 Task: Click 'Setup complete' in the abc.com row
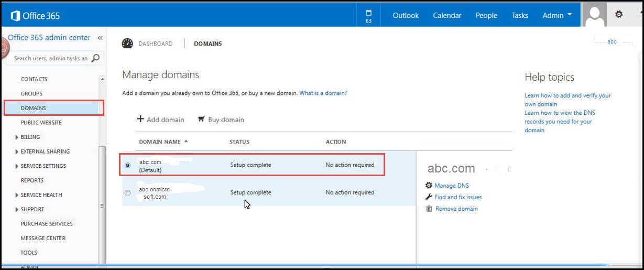click(x=250, y=165)
